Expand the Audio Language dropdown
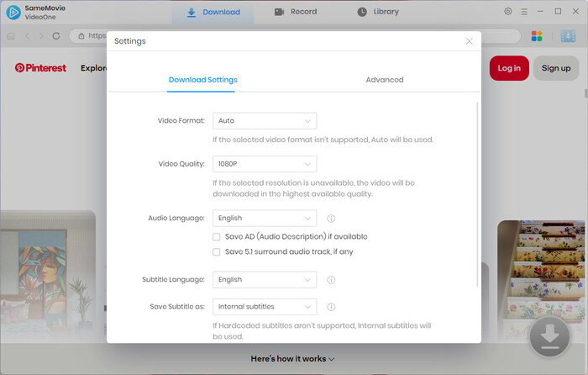The height and width of the screenshot is (375, 588). (265, 218)
